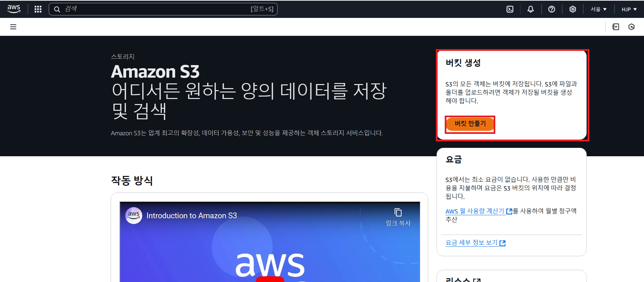The width and height of the screenshot is (644, 282).
Task: Click the 요금 heading
Action: 454,159
